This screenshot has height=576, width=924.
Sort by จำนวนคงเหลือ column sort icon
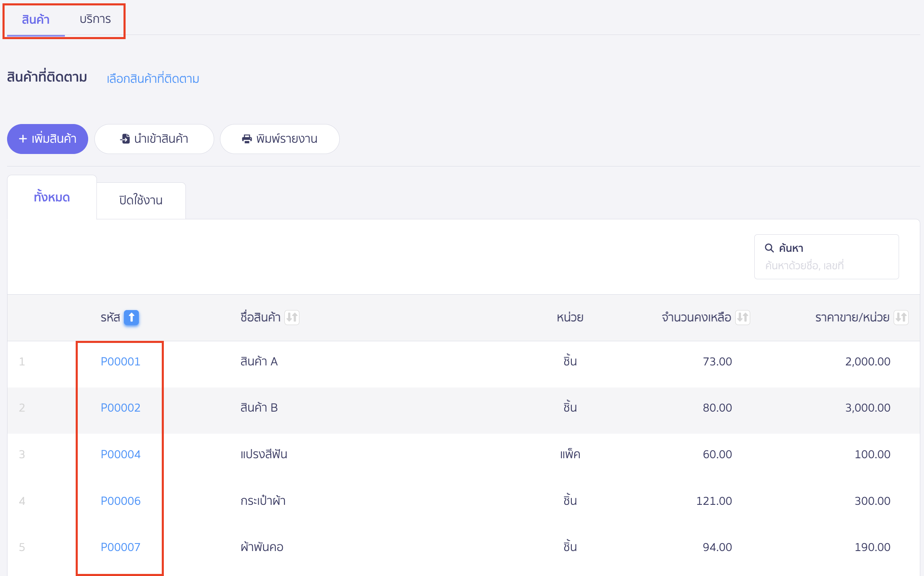pyautogui.click(x=742, y=318)
